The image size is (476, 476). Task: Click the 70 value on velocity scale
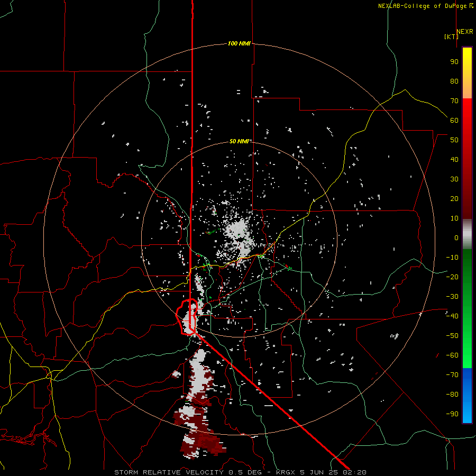coord(454,101)
